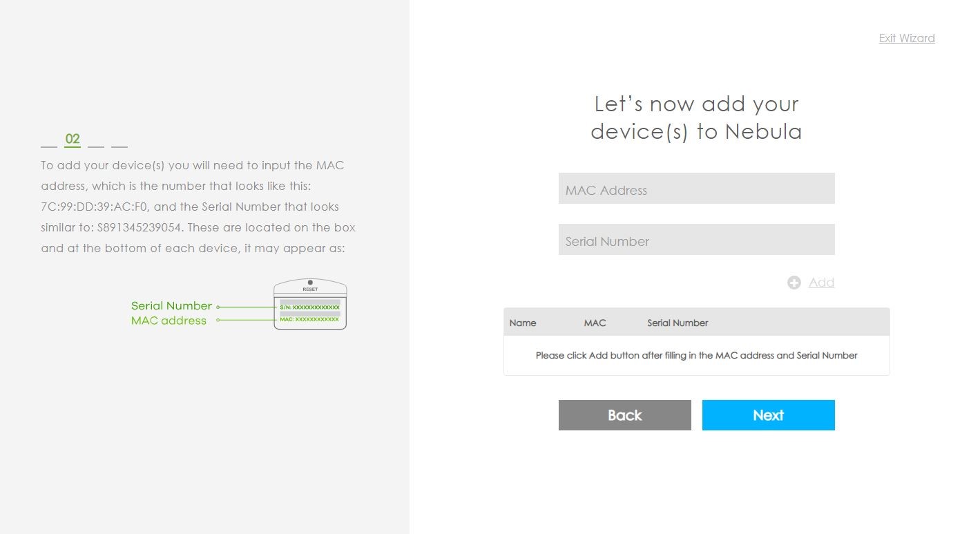Click the device label illustration

310,304
